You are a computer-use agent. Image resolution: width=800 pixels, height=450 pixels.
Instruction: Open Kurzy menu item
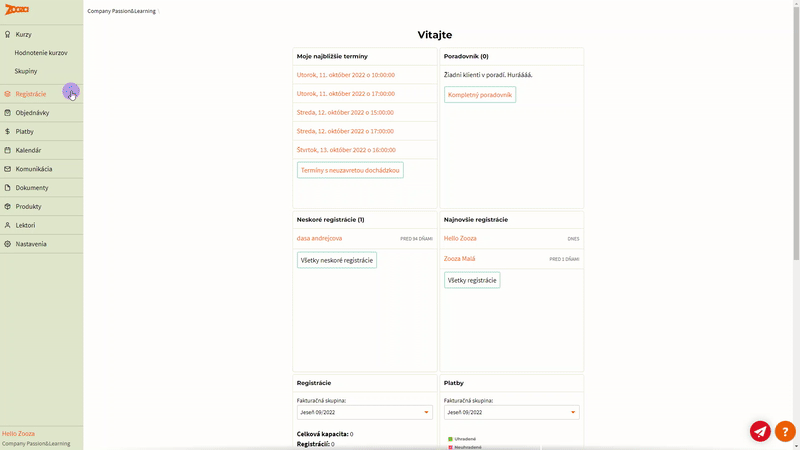[23, 34]
